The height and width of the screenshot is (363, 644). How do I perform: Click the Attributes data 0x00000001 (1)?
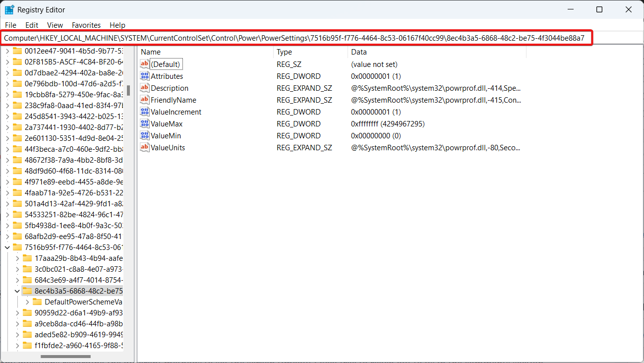click(x=376, y=76)
